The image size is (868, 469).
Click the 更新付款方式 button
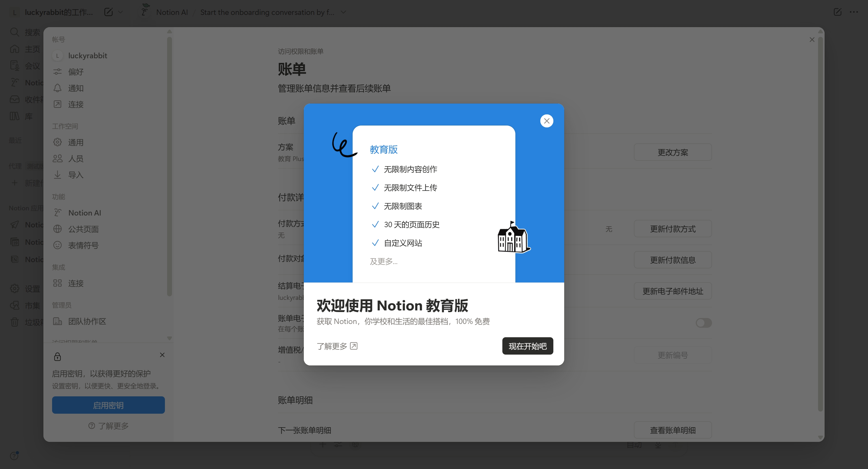pyautogui.click(x=673, y=229)
